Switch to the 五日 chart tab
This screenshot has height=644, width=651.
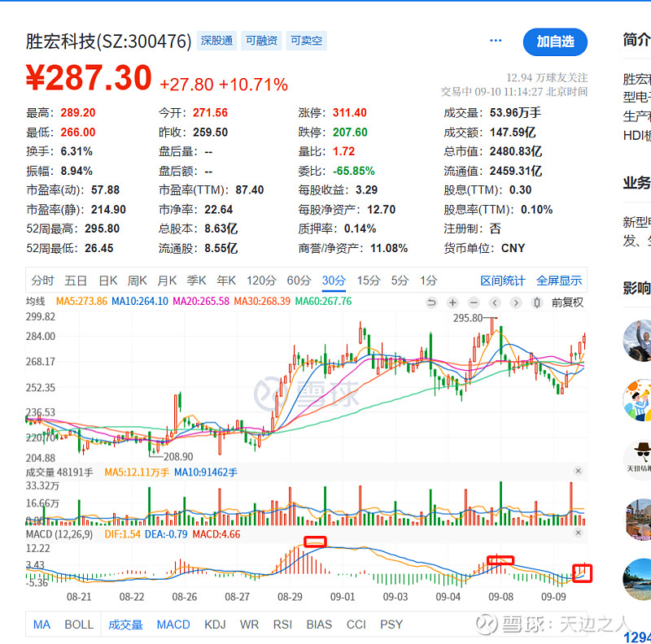click(x=76, y=281)
